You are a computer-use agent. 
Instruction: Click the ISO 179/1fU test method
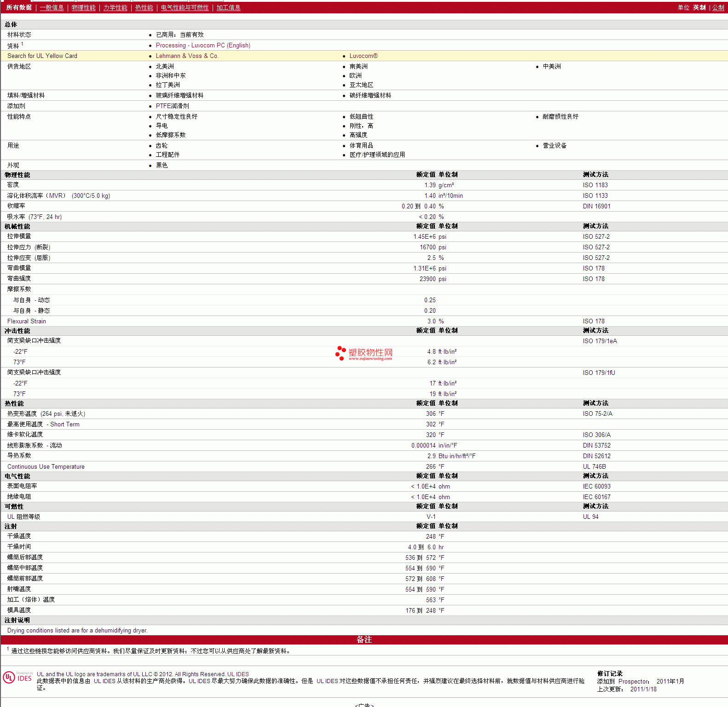pos(599,373)
